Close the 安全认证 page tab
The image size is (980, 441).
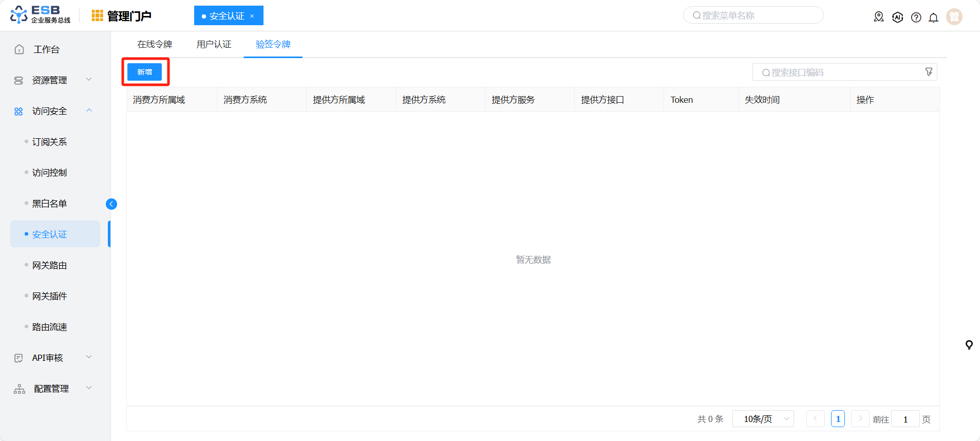252,16
